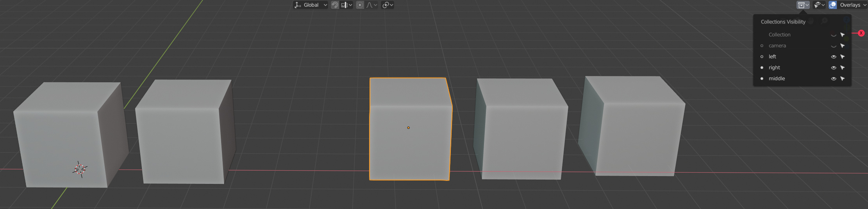Click the 3D cursor on the leftmost cube
The image size is (868, 209).
coord(80,169)
